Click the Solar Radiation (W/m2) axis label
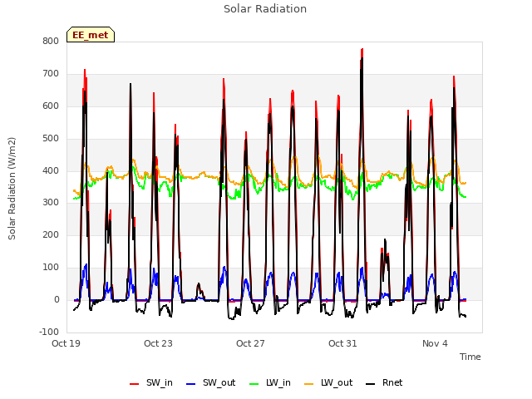This screenshot has width=532, height=399. pos(12,189)
